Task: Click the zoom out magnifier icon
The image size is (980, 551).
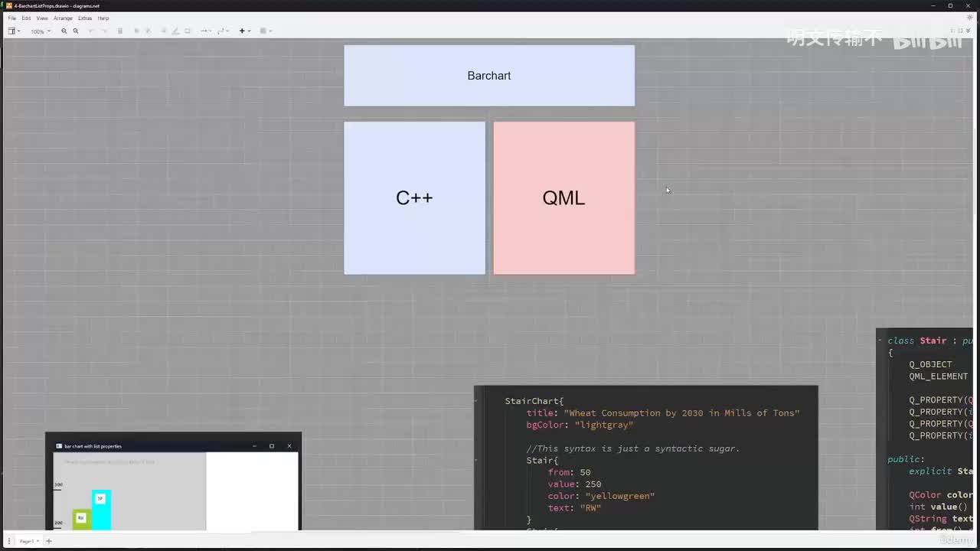Action: (x=75, y=31)
